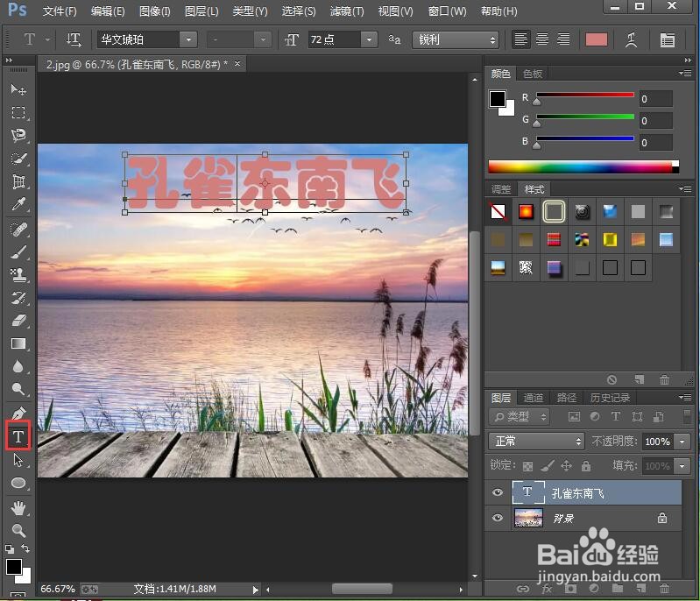Switch to the 通道 tab
Image resolution: width=700 pixels, height=601 pixels.
coord(534,398)
